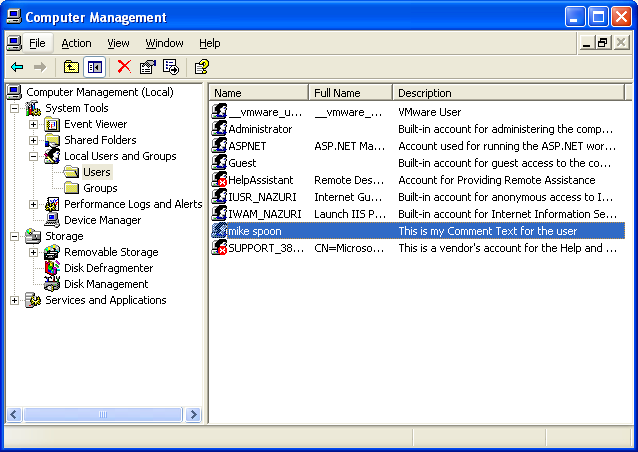Click the Guest user icon
Screen dimensions: 638x452
219,163
